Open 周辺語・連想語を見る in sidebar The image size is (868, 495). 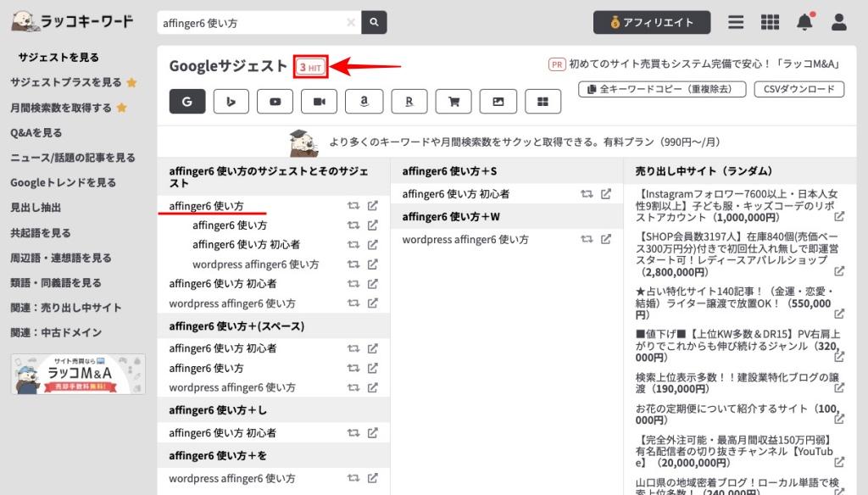(61, 258)
